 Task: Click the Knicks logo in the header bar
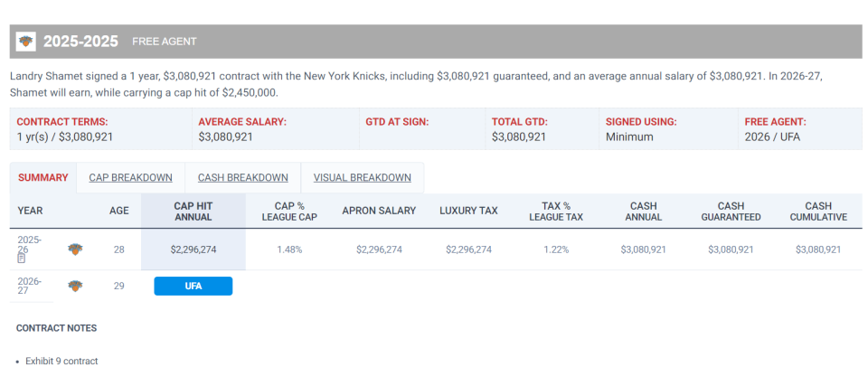pos(25,42)
